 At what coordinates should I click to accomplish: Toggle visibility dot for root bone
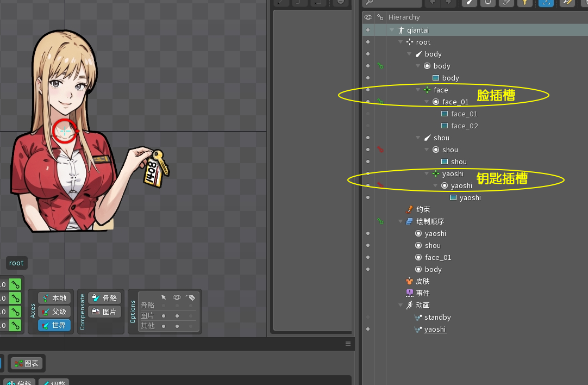pyautogui.click(x=368, y=42)
